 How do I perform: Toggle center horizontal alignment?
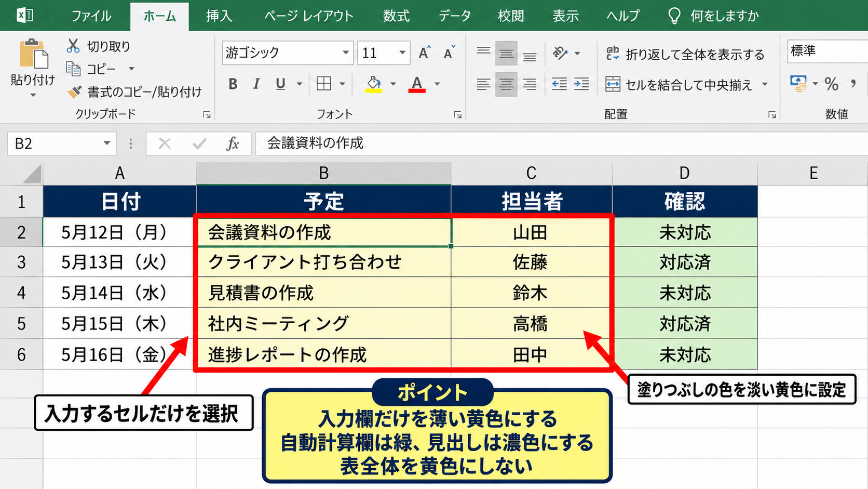coord(506,84)
